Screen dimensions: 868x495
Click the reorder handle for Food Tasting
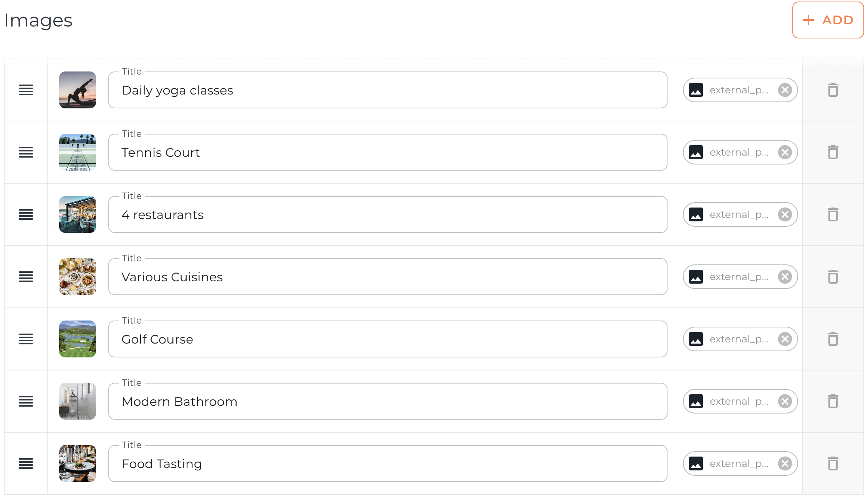[26, 464]
